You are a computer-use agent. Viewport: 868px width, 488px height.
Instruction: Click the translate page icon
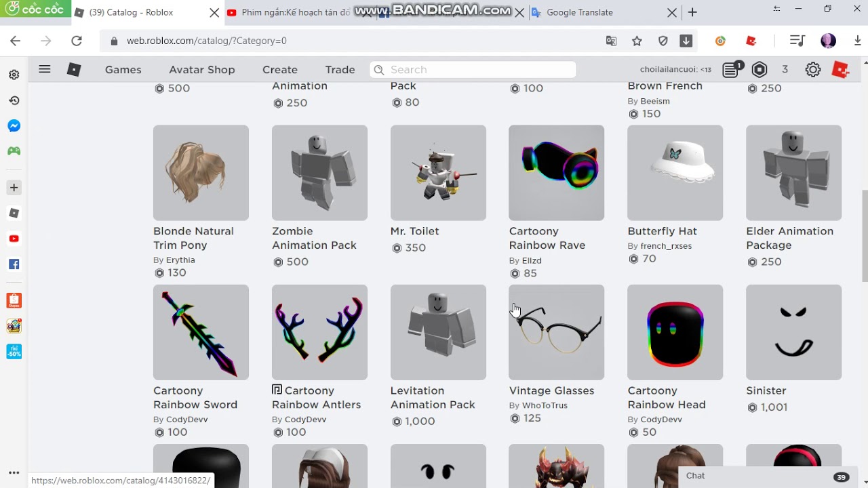coord(611,41)
